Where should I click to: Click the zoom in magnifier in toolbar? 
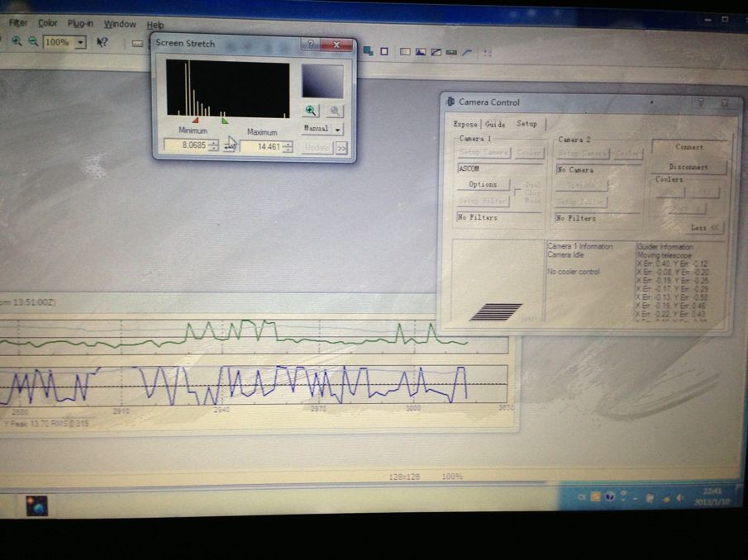tap(17, 41)
